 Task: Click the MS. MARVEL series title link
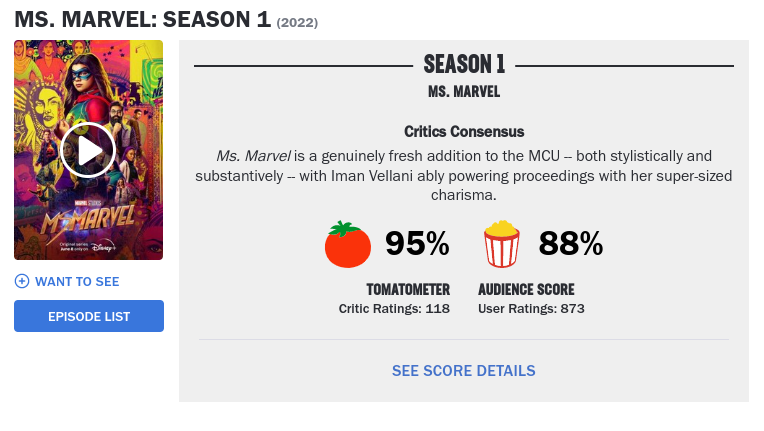tap(464, 92)
